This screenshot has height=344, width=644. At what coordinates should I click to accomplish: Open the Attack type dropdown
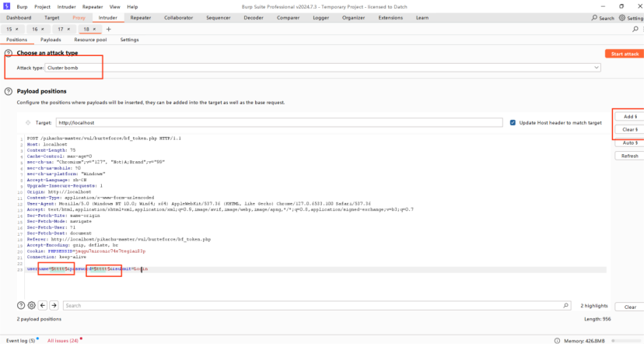pyautogui.click(x=323, y=68)
